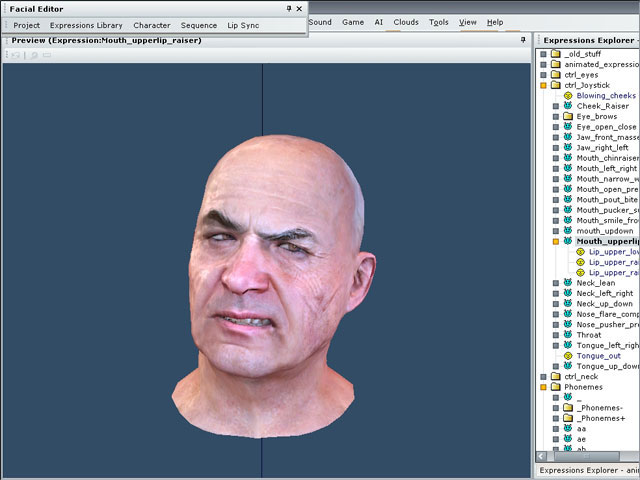Select the Nose_flare expression item
This screenshot has width=640, height=480.
pyautogui.click(x=606, y=314)
